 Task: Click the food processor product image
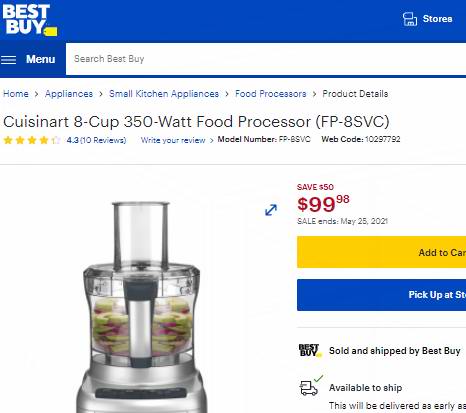pyautogui.click(x=141, y=307)
